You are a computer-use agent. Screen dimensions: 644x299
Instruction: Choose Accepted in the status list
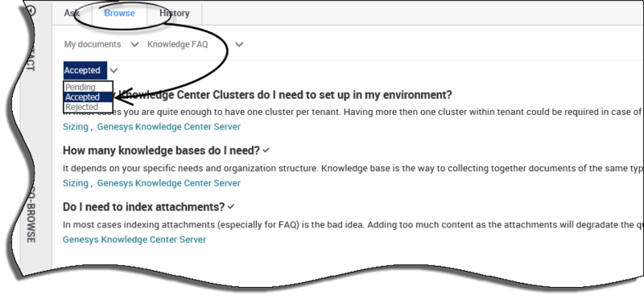[88, 97]
